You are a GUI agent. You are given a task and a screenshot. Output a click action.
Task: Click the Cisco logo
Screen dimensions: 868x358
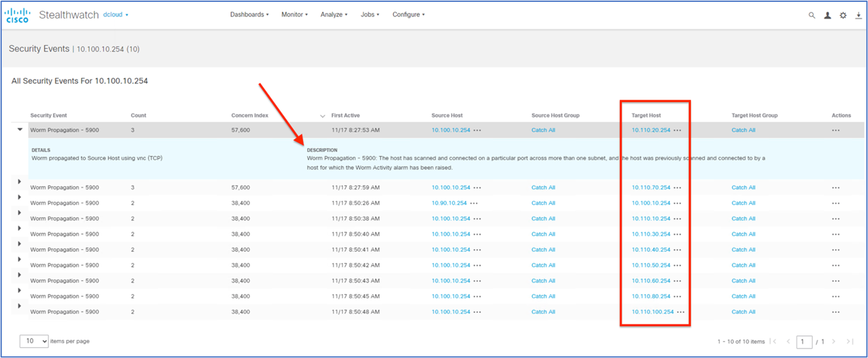coord(18,15)
